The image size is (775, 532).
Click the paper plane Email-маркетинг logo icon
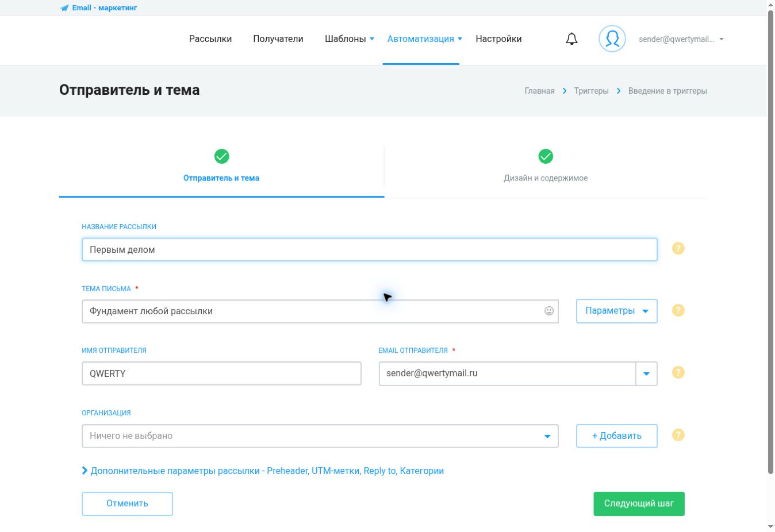64,8
